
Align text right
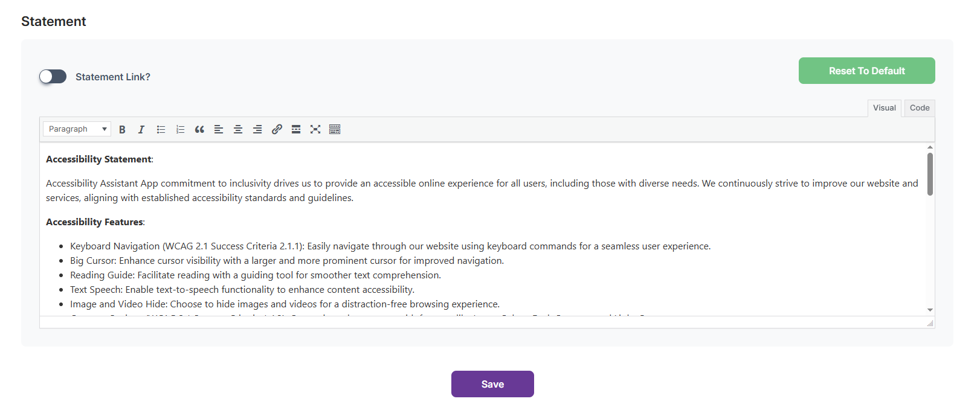[257, 129]
